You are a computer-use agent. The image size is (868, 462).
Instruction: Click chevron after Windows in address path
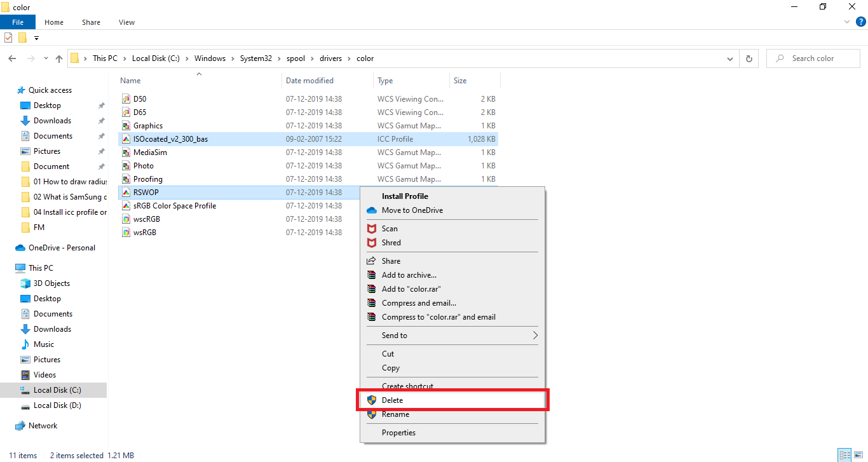(x=233, y=58)
